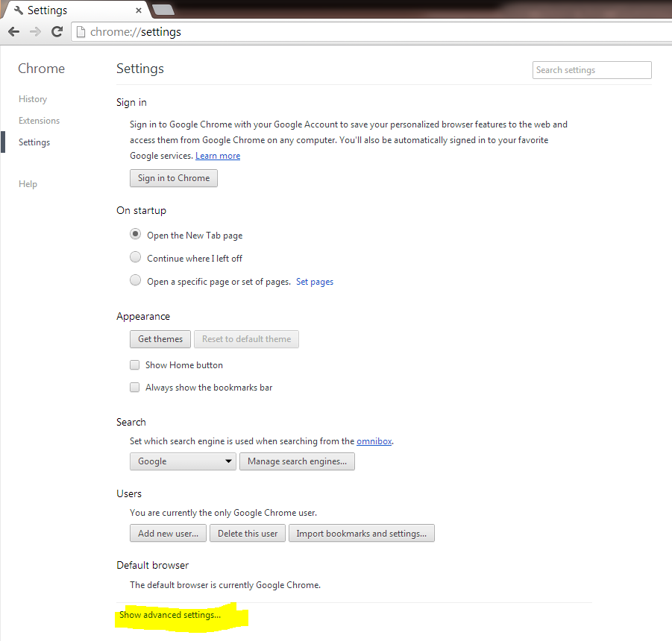Click Import bookmarks and settings button
Viewport: 672px width, 641px height.
click(x=361, y=533)
